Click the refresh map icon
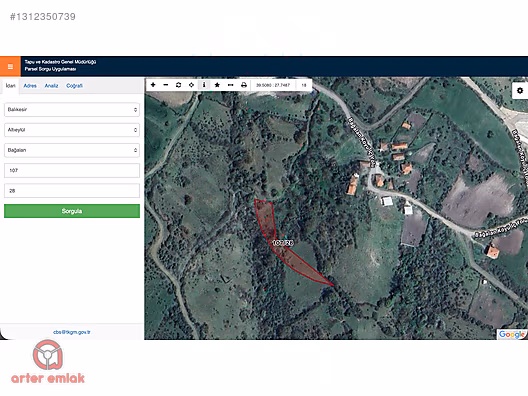The width and height of the screenshot is (528, 396). (178, 85)
